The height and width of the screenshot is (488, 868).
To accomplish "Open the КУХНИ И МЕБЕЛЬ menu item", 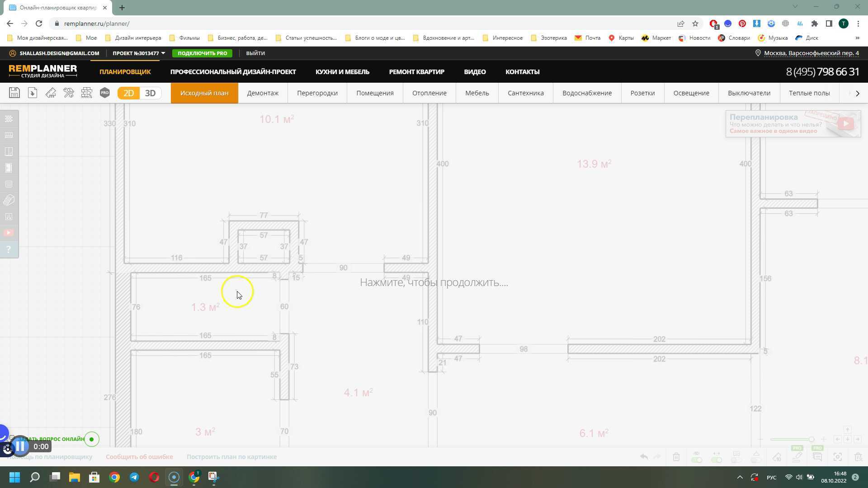I will (342, 71).
